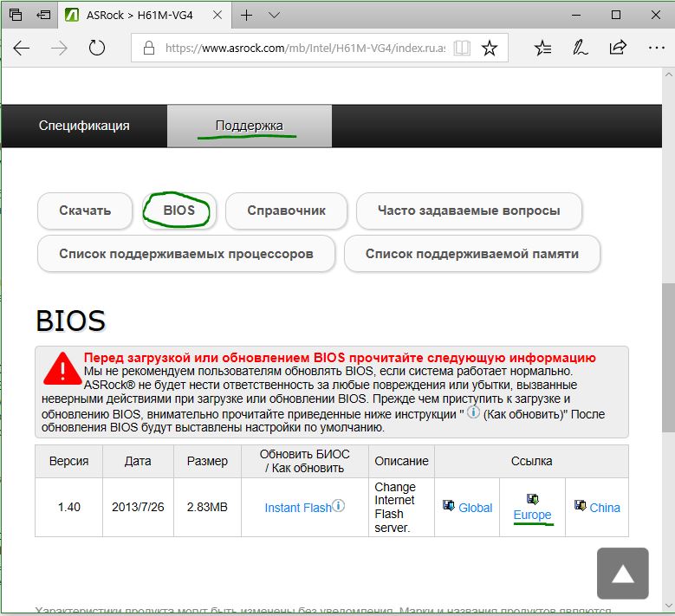The image size is (675, 616).
Task: Click the vertical scrollbar thumb
Action: pyautogui.click(x=669, y=357)
